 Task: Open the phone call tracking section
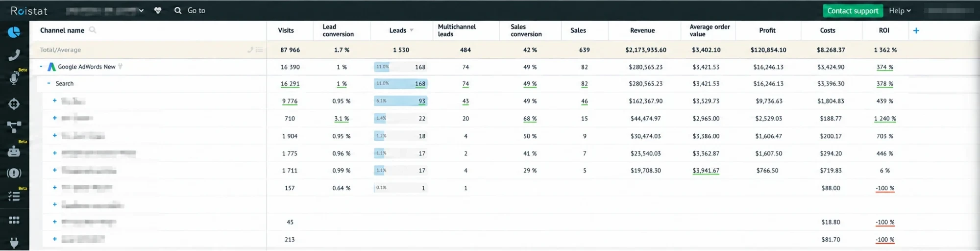[14, 55]
